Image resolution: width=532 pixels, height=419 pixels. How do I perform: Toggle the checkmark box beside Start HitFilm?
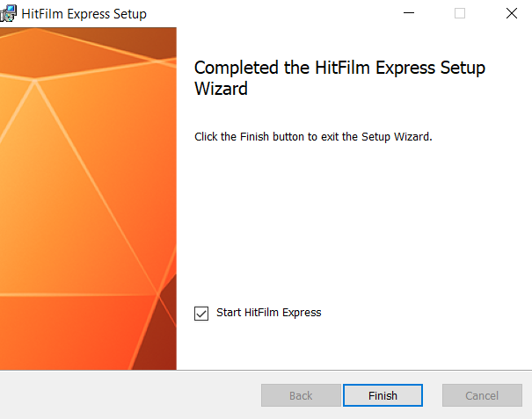[x=201, y=314]
